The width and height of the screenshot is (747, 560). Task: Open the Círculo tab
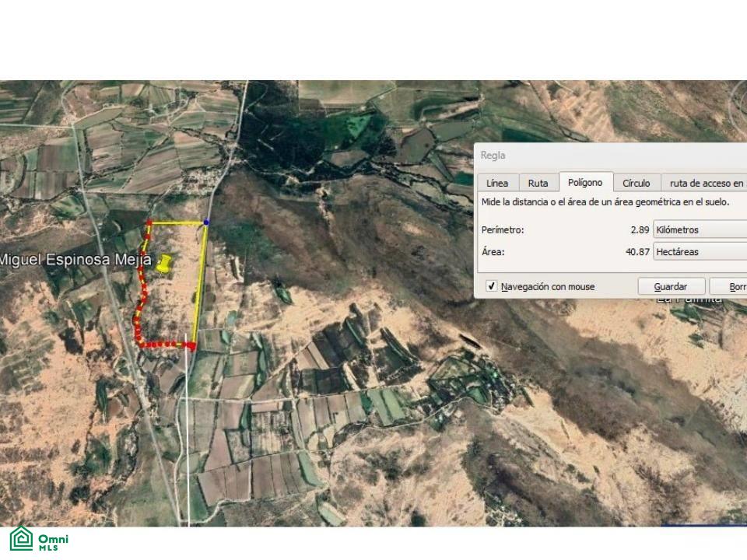point(636,183)
